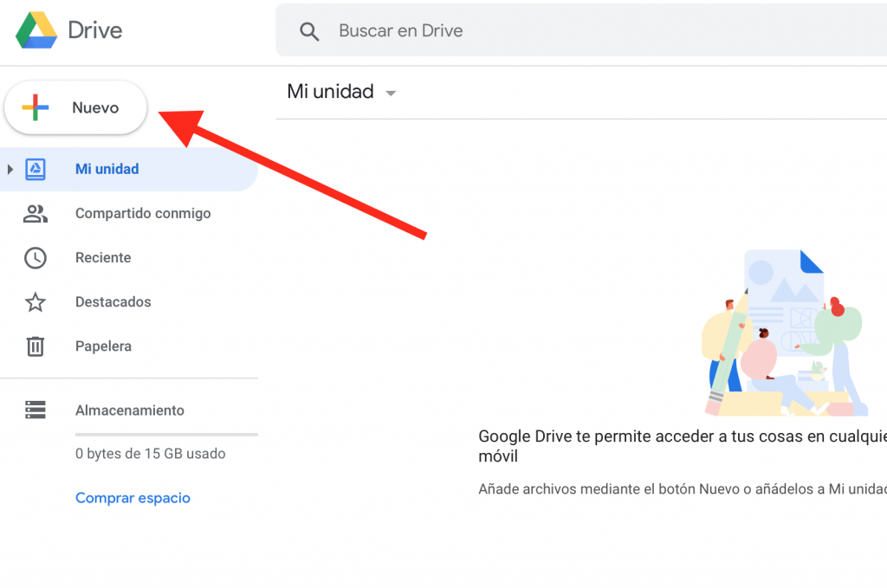This screenshot has height=588, width=887.
Task: Create a new item with Nuevo
Action: 75,107
